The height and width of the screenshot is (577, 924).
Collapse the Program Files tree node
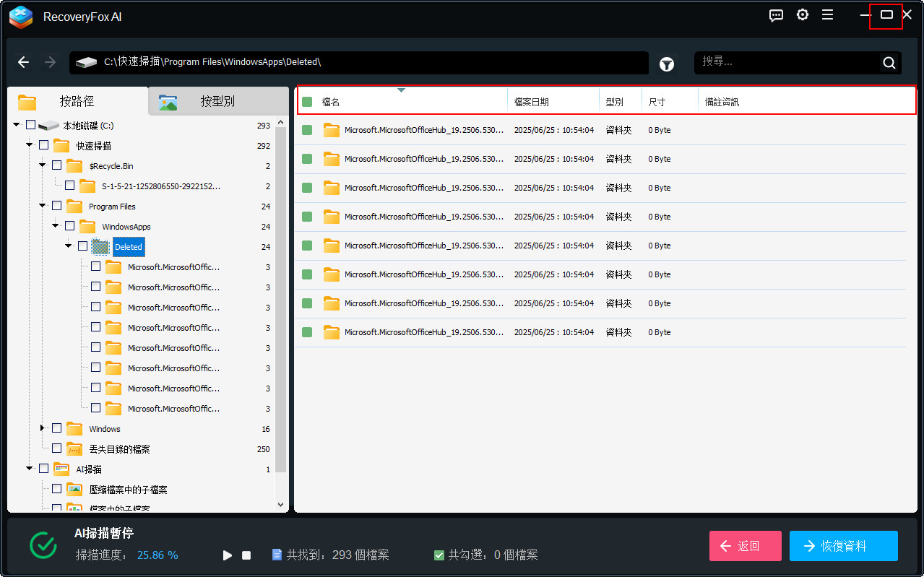tap(43, 206)
